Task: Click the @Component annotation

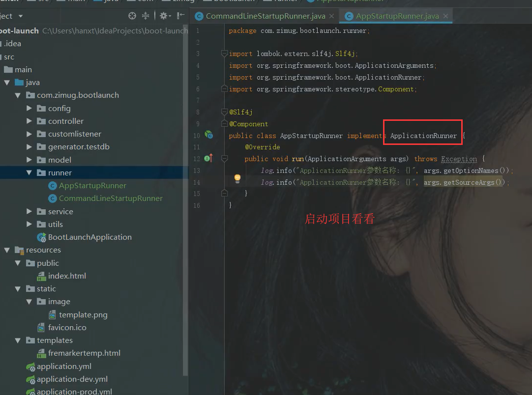Action: coord(248,124)
